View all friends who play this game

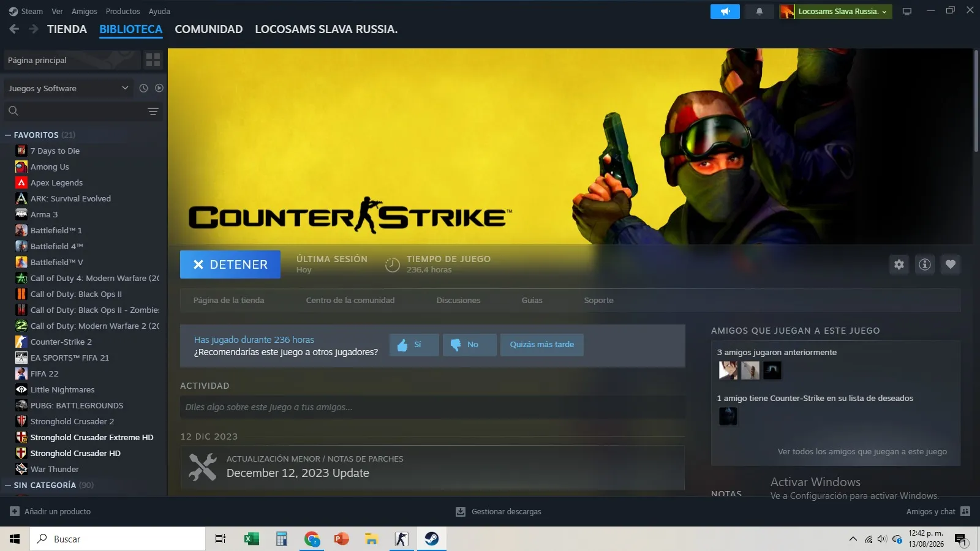[862, 451]
